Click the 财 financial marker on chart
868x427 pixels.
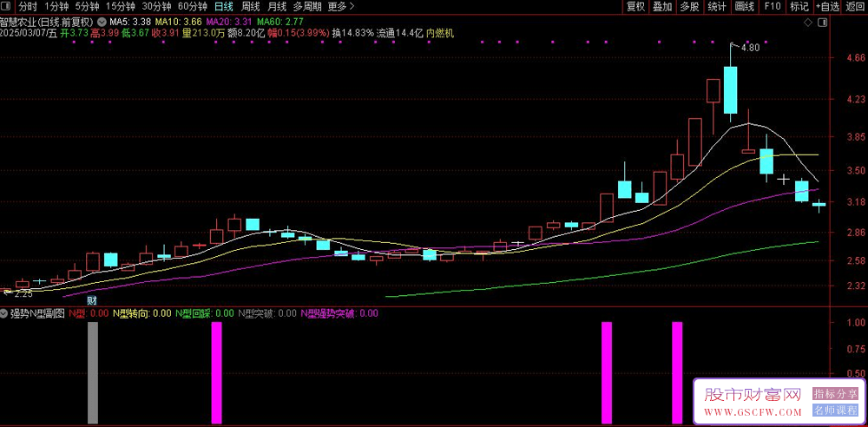click(x=93, y=301)
